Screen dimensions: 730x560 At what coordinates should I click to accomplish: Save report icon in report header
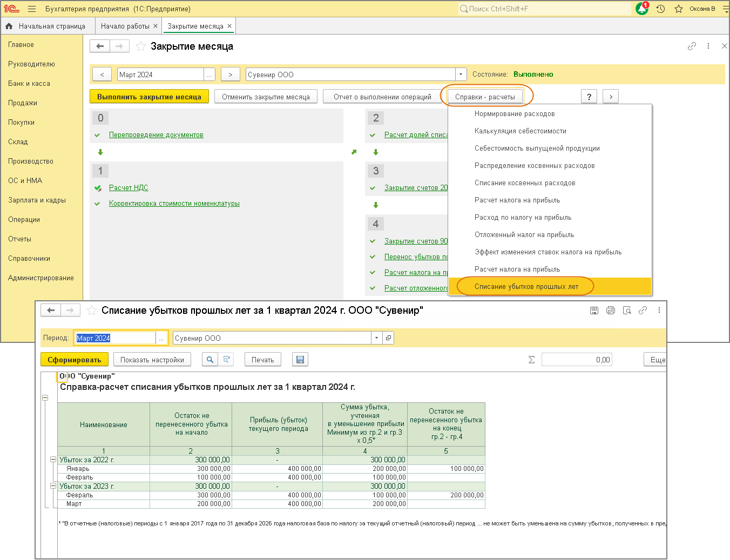coord(594,311)
